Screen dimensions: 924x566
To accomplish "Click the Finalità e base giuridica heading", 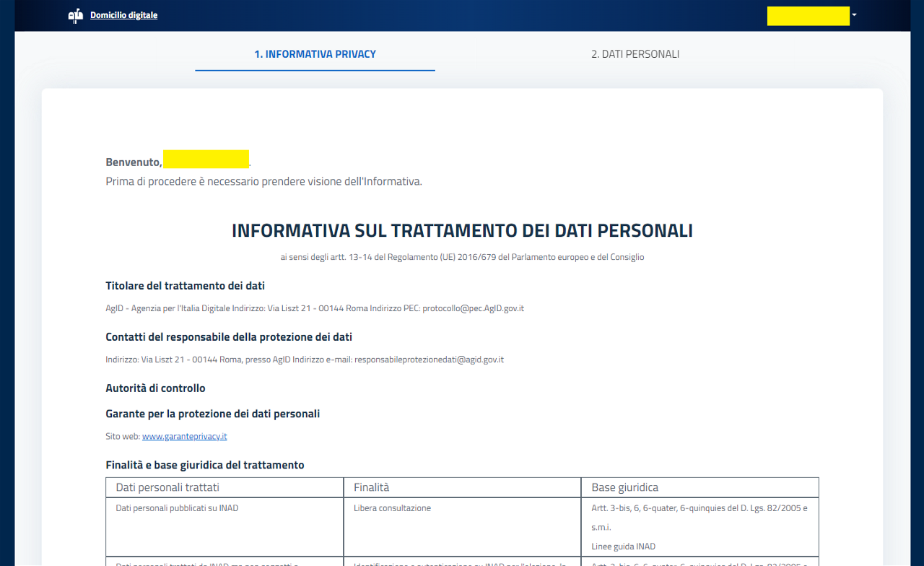I will click(x=205, y=465).
